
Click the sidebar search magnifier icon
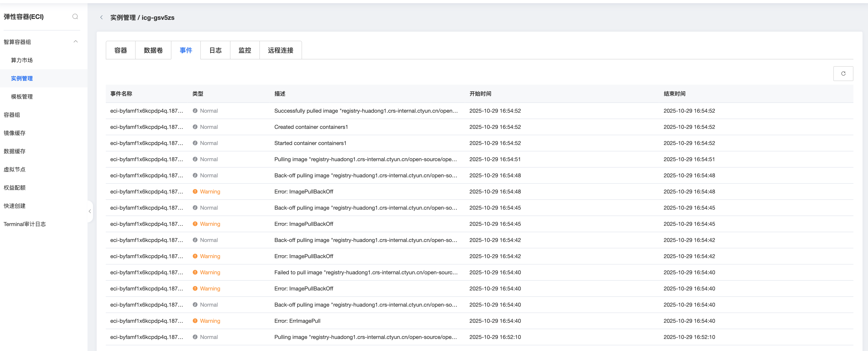pos(75,16)
